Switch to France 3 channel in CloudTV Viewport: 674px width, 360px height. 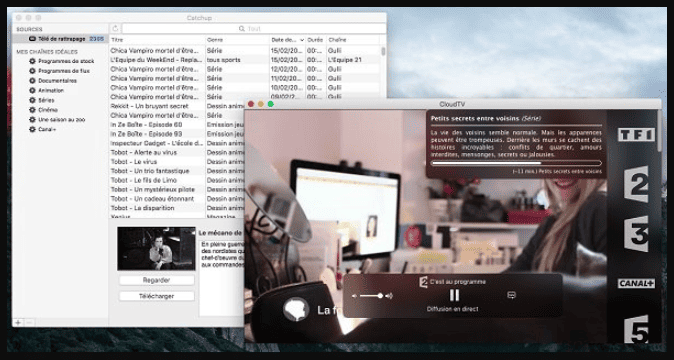[x=636, y=234]
